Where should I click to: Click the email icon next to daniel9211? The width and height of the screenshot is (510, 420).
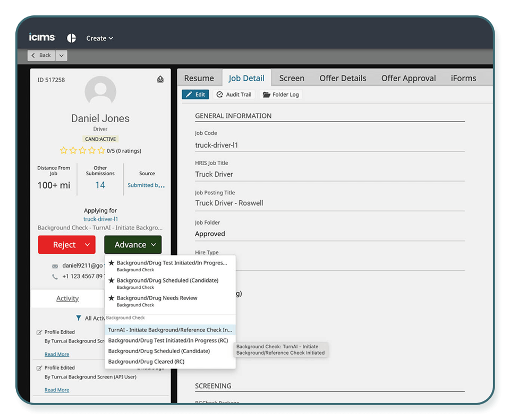[55, 265]
